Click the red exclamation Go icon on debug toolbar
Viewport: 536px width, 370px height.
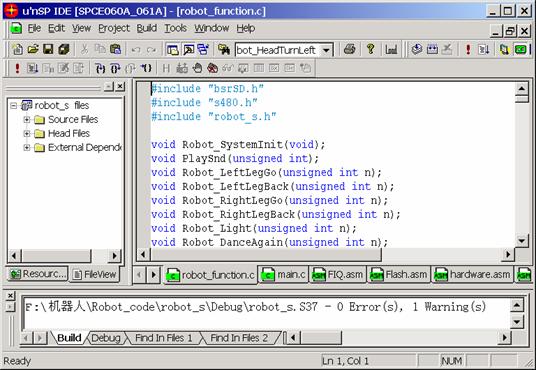[x=17, y=68]
